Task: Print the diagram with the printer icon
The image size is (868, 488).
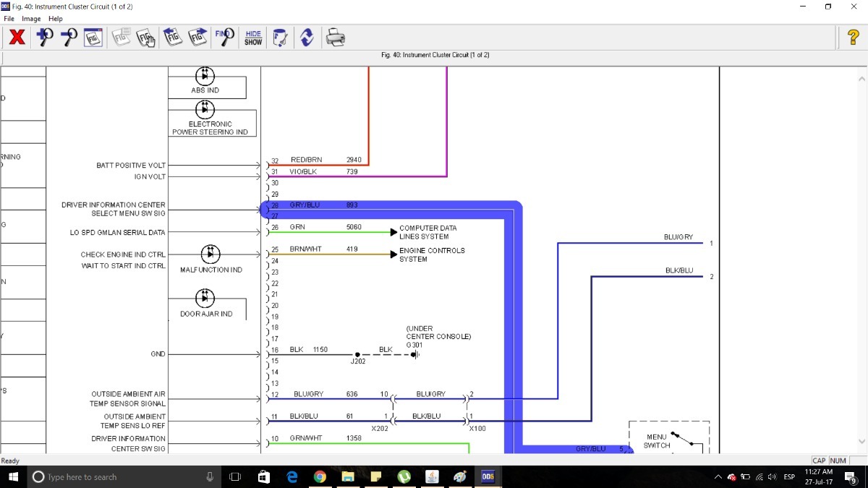Action: point(335,37)
